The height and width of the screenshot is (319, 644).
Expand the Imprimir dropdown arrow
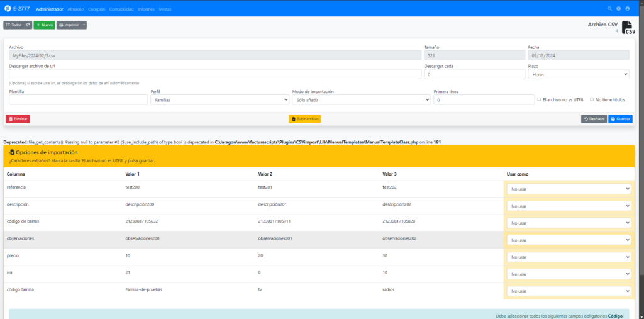(x=84, y=25)
